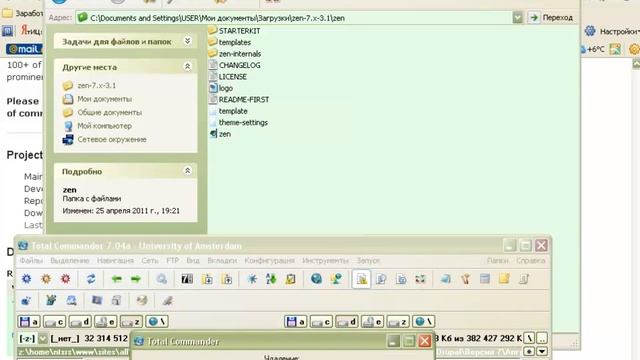Open 'zen-7.x-3.1' link in Other places
640x360 pixels.
coord(97,85)
